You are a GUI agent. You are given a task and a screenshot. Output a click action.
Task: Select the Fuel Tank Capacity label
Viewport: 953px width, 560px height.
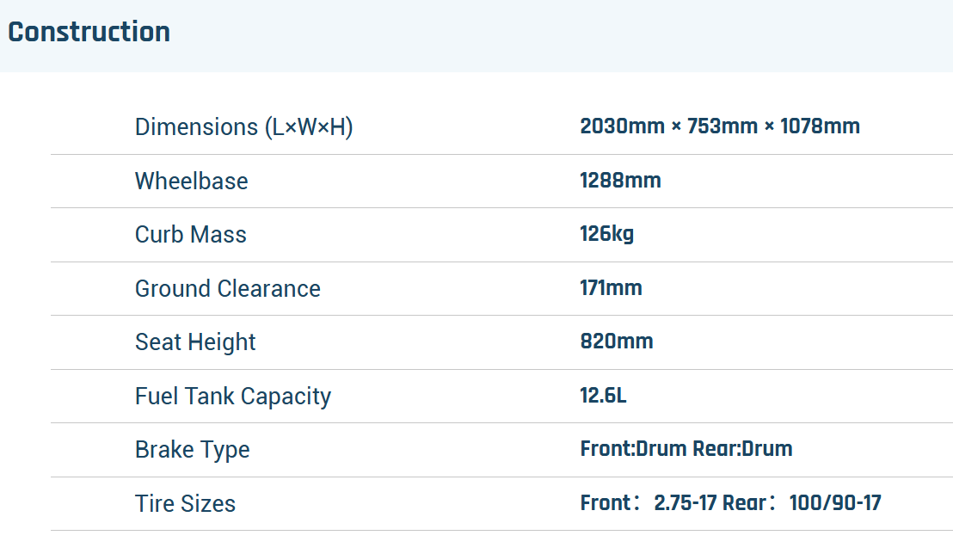click(232, 396)
